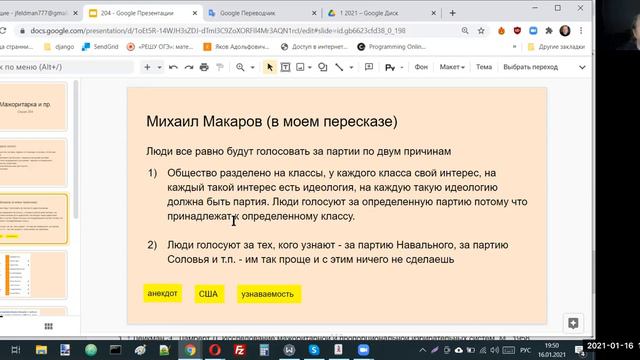Open File Explorer from the taskbar

[x=41, y=350]
